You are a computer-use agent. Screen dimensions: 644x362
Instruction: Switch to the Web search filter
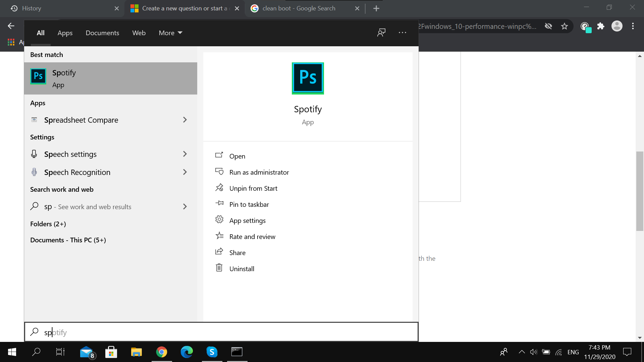139,33
